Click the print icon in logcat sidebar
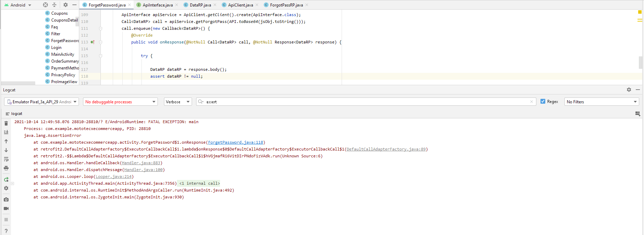Screen dimensions: 644x235 point(6,168)
